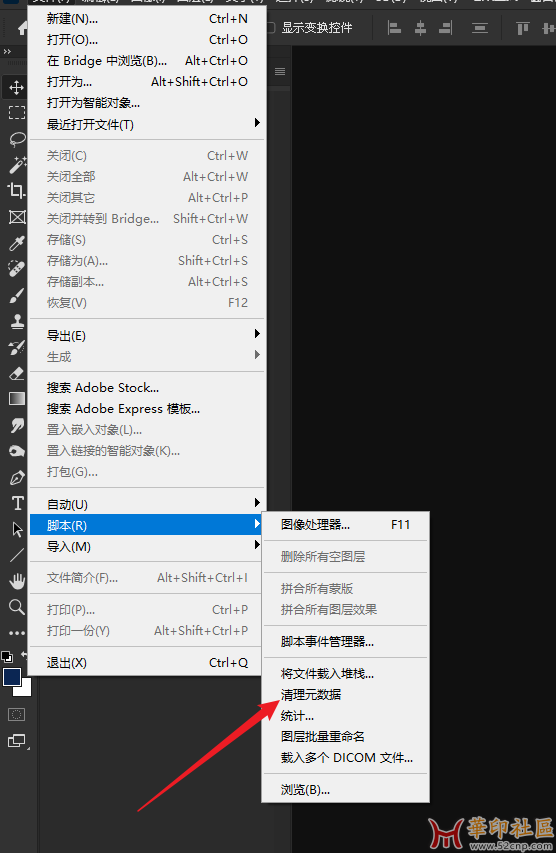Expand the 最近打开文件 submenu
The height and width of the screenshot is (853, 556).
pos(147,125)
